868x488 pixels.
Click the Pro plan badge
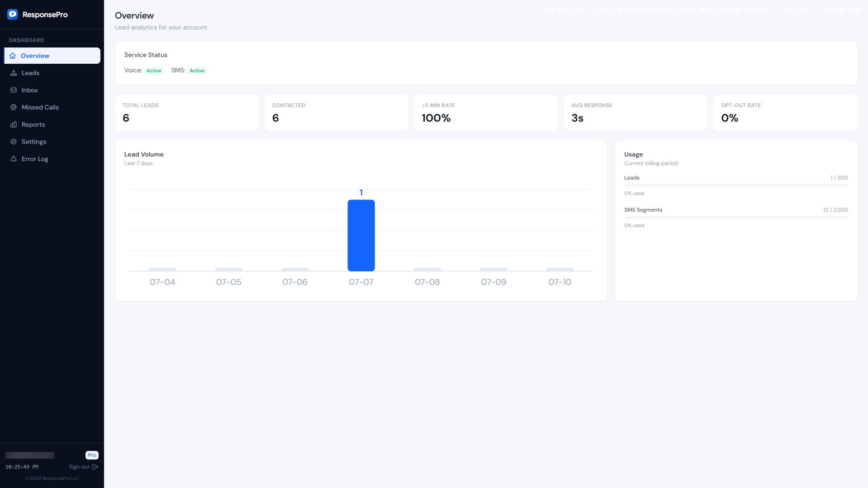(x=92, y=455)
